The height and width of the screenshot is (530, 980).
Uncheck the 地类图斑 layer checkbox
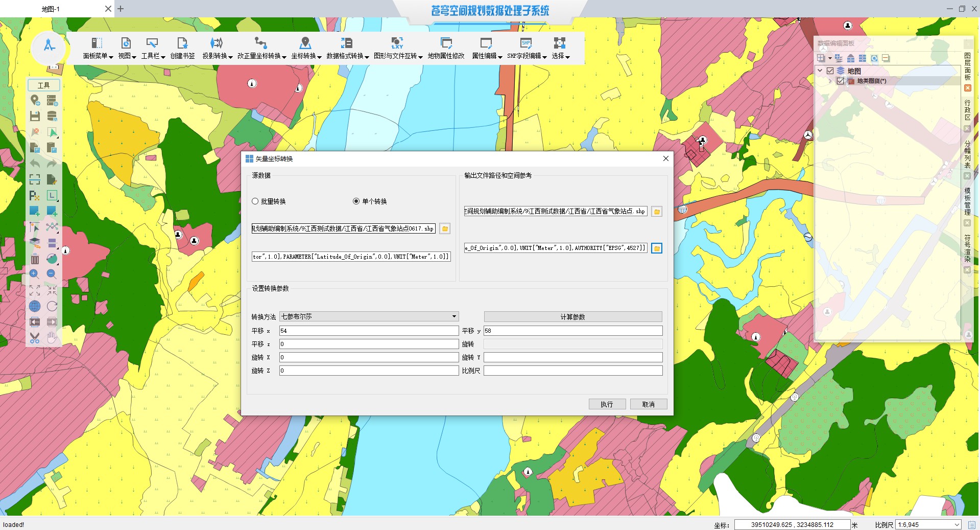pyautogui.click(x=840, y=81)
